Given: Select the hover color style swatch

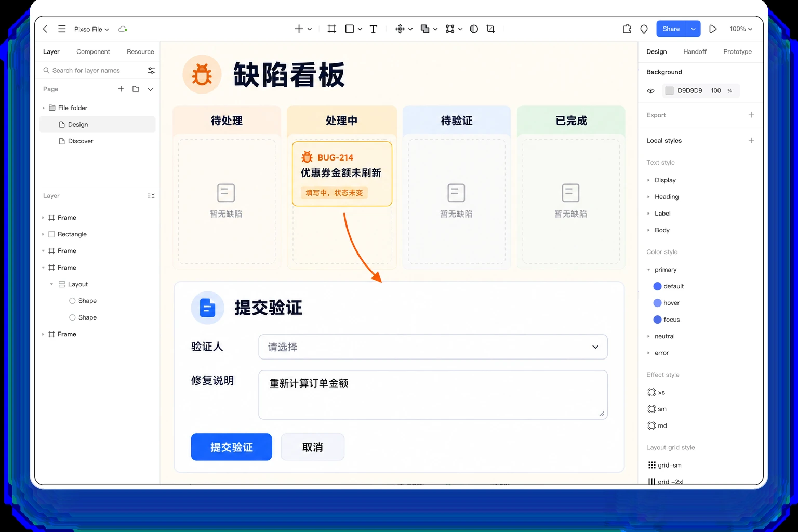Looking at the screenshot, I should (x=657, y=303).
